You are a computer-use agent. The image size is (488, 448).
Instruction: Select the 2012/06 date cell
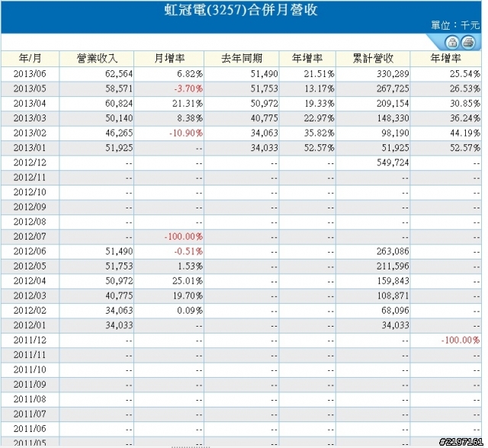point(30,251)
